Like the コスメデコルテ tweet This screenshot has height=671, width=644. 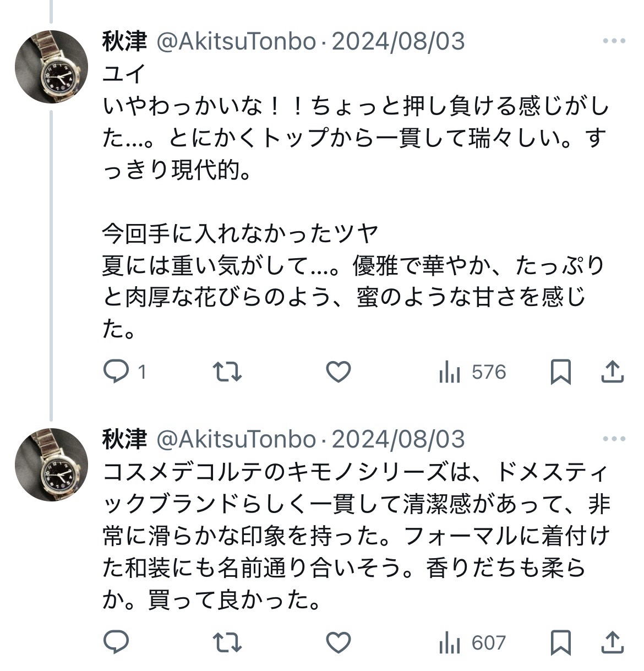coord(339,643)
